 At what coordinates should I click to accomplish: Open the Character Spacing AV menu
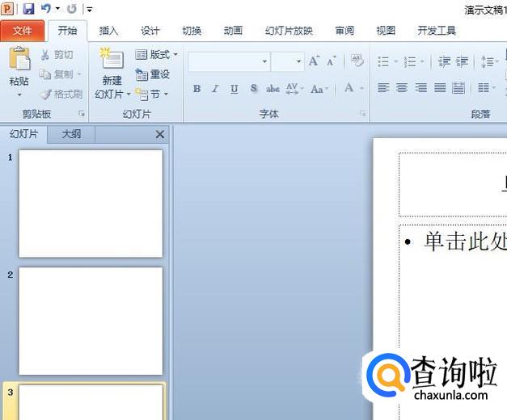click(x=294, y=89)
